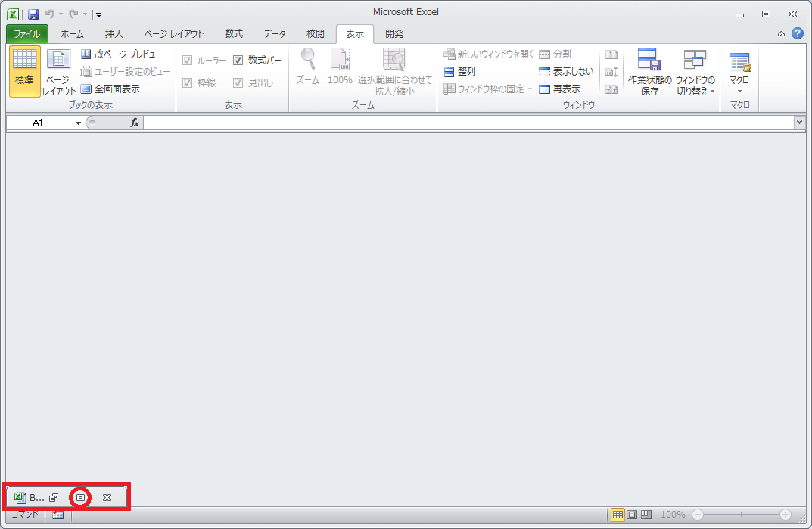812x529 pixels.
Task: Restore the minimized workbook window
Action: click(54, 497)
